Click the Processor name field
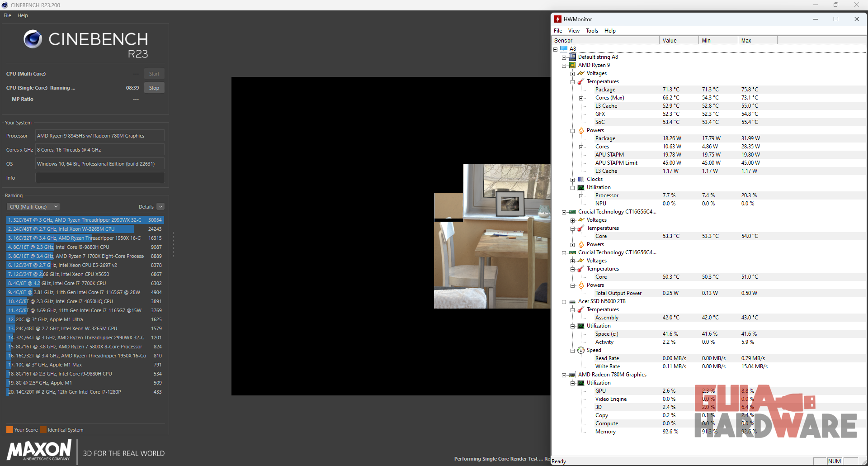The image size is (868, 466). coord(100,136)
